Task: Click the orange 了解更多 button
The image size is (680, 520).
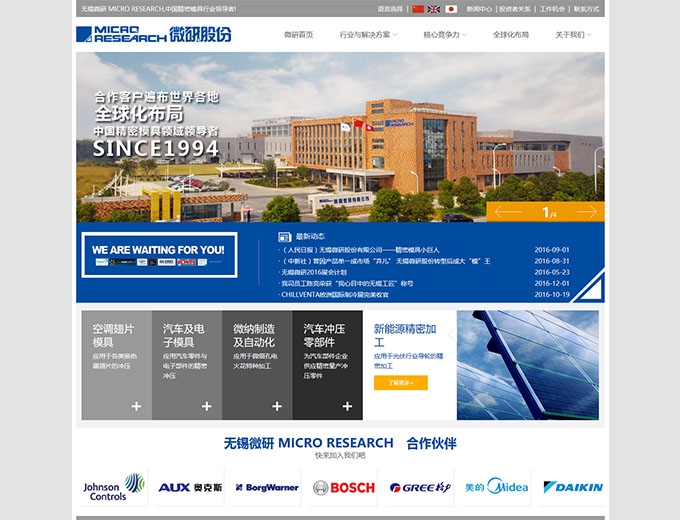Action: point(400,382)
